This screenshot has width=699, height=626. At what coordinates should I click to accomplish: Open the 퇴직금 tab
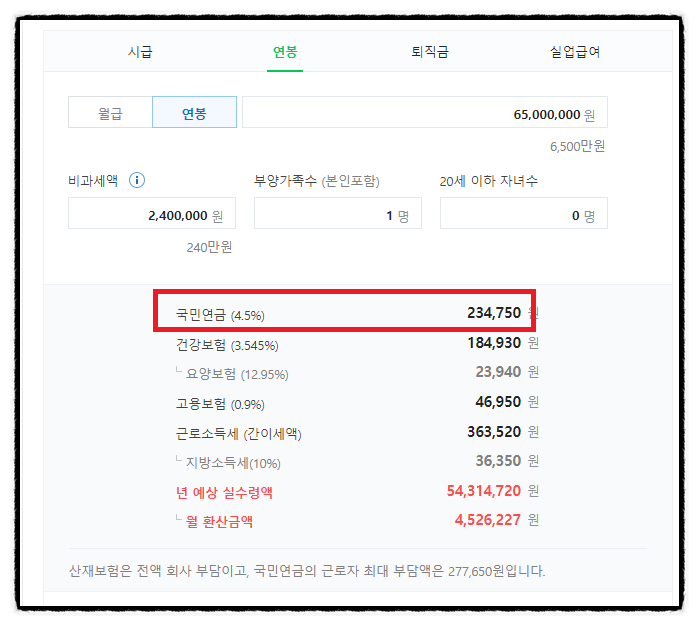pyautogui.click(x=429, y=52)
